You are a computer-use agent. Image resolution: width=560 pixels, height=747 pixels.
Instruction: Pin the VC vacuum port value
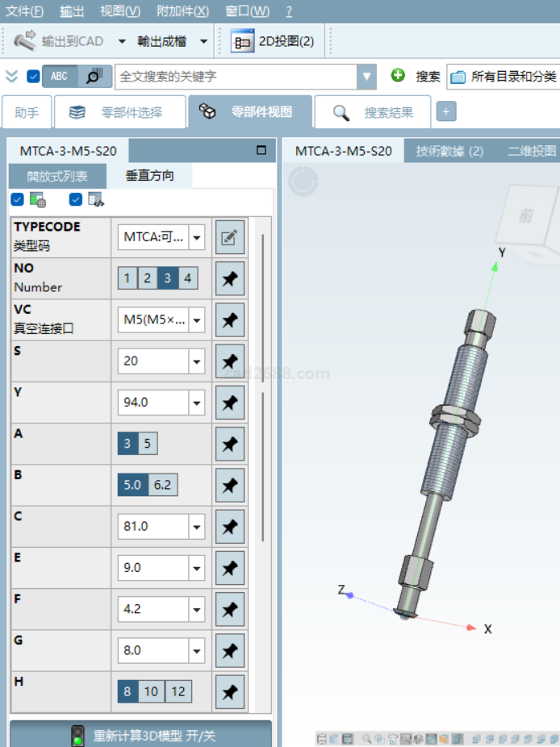click(x=230, y=320)
